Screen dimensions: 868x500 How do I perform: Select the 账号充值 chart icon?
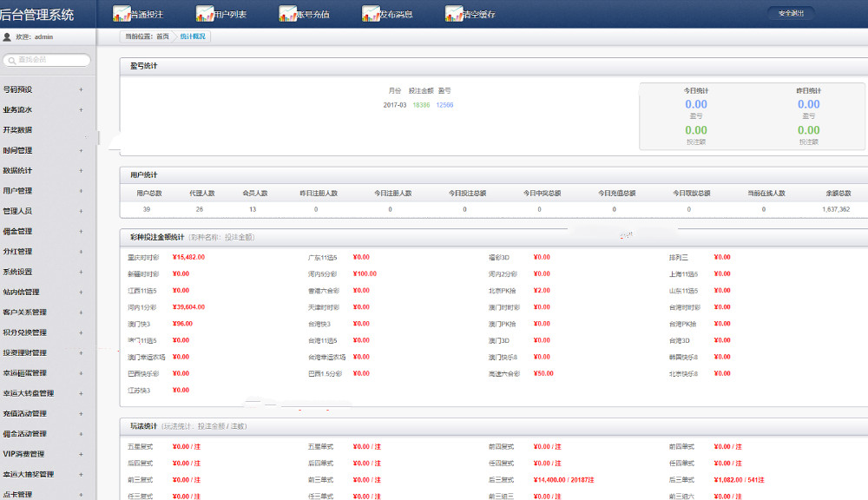[287, 13]
